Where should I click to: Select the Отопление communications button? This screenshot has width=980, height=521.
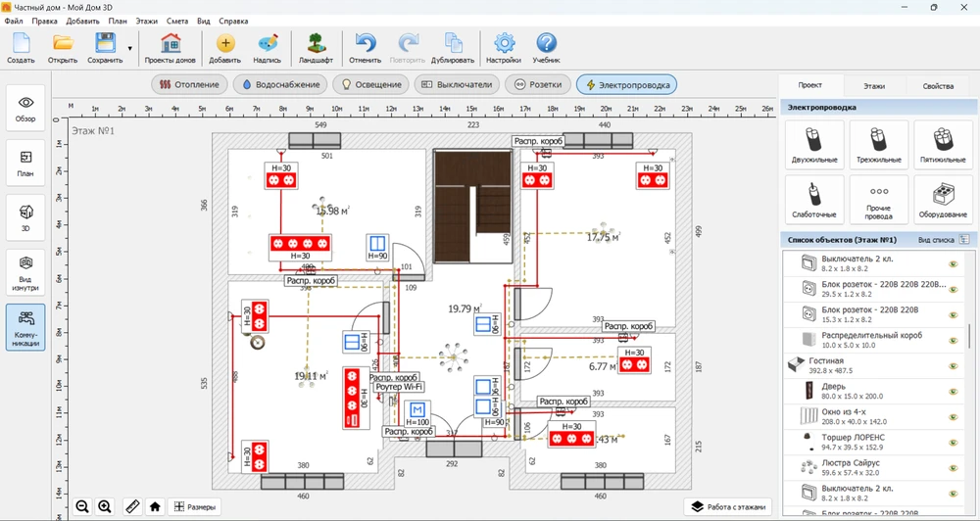click(x=189, y=85)
